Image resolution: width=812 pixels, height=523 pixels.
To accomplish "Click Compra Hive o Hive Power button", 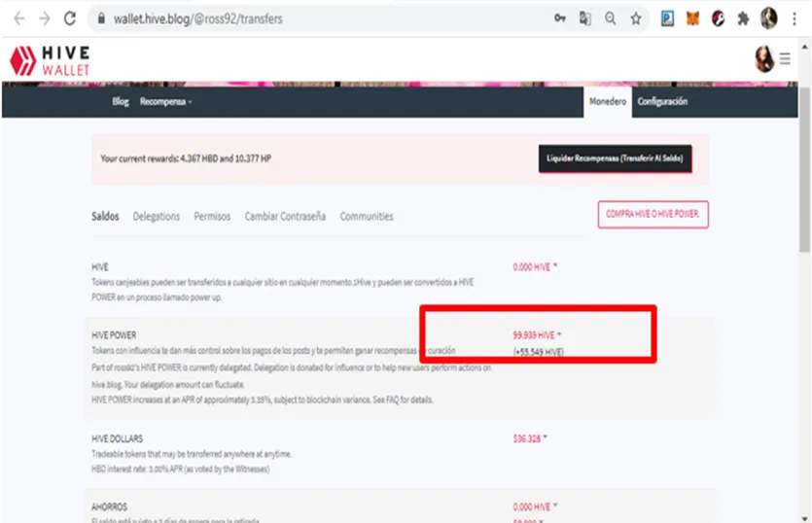I will (x=653, y=215).
